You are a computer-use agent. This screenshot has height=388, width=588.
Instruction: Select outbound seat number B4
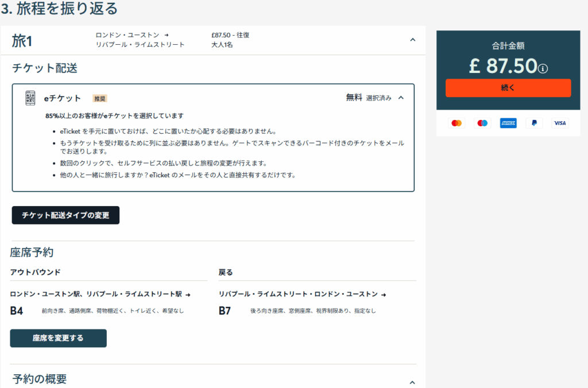tap(17, 311)
